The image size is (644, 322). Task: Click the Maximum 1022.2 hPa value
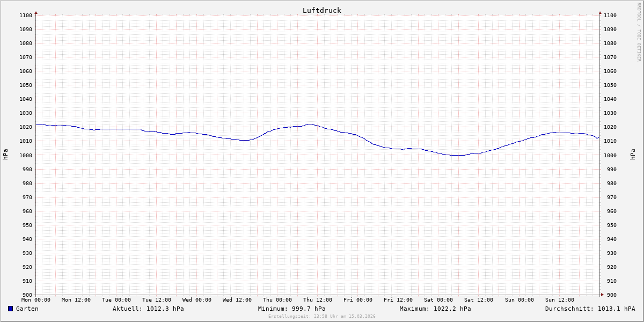click(435, 309)
